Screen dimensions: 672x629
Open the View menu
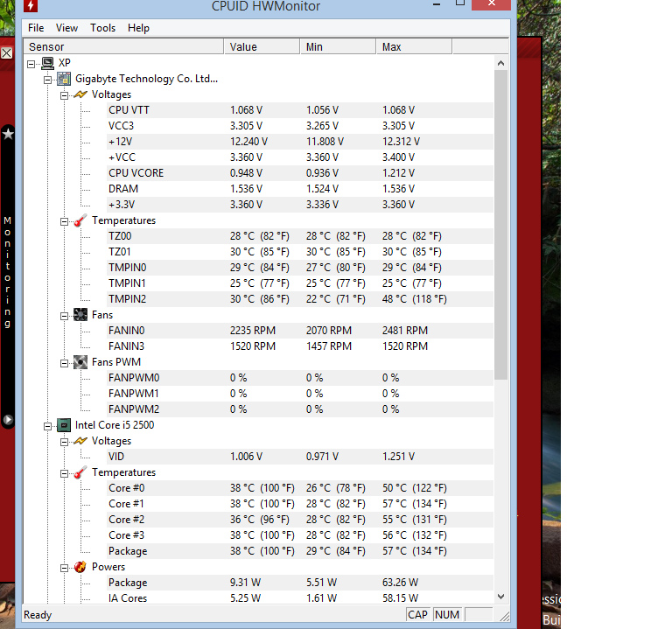(66, 28)
